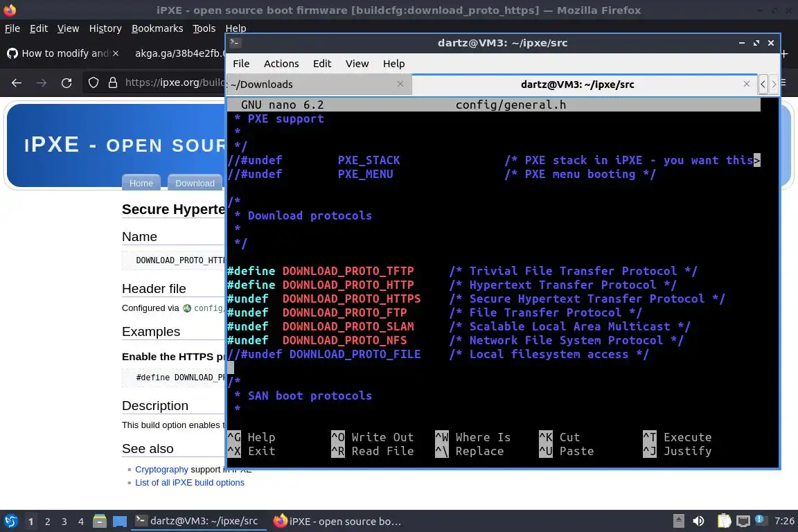Open Firefox's Edit menu
The image size is (798, 532).
(x=39, y=28)
